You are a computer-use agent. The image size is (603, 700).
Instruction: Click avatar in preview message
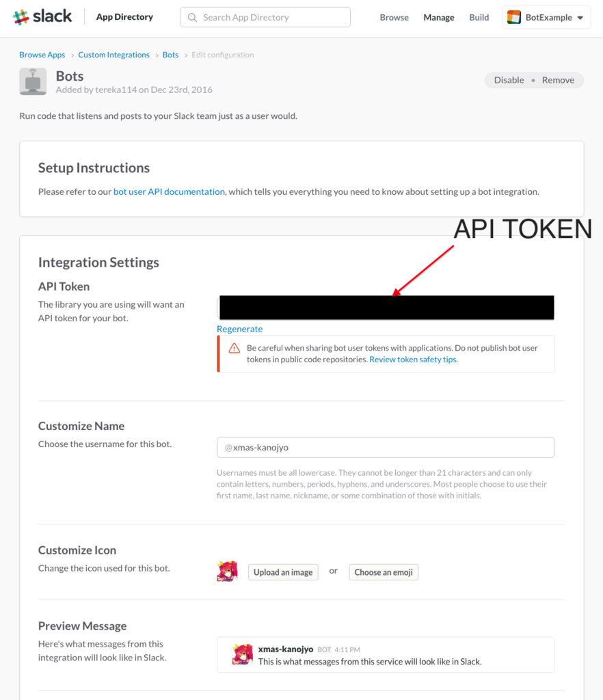tap(242, 655)
